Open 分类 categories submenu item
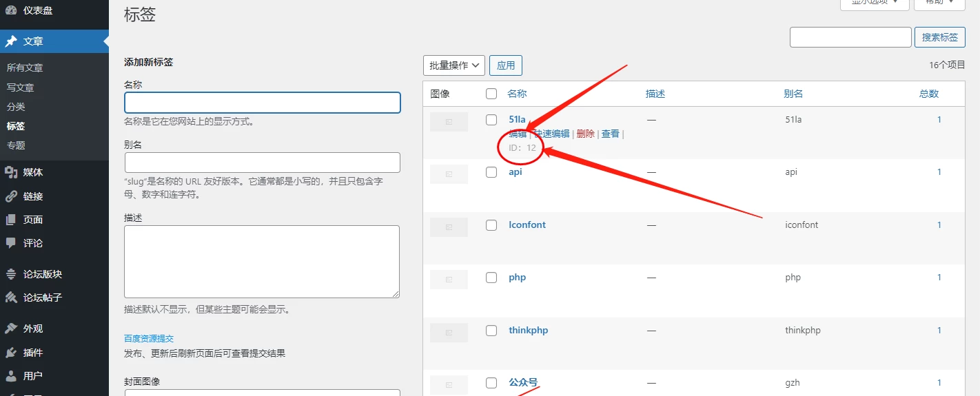Viewport: 980px width, 396px height. (x=16, y=107)
